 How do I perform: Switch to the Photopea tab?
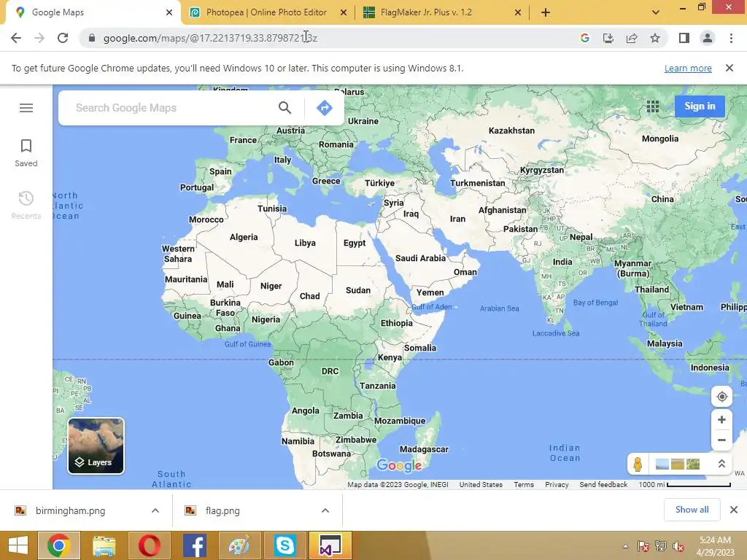[267, 12]
